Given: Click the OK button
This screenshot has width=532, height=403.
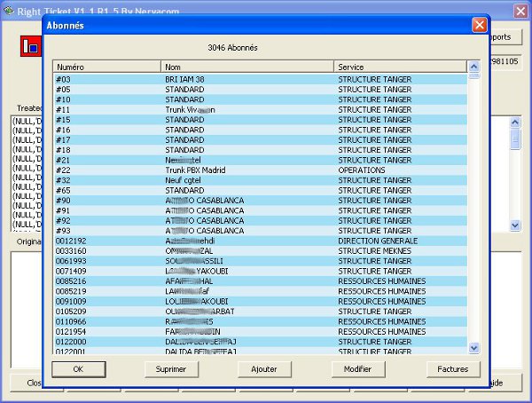Looking at the screenshot, I should tap(78, 368).
